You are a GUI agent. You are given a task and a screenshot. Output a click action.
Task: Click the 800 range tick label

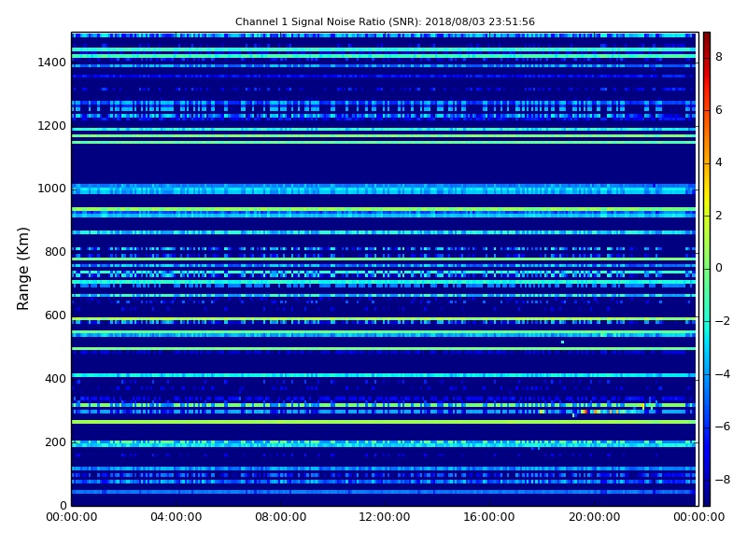(x=55, y=252)
